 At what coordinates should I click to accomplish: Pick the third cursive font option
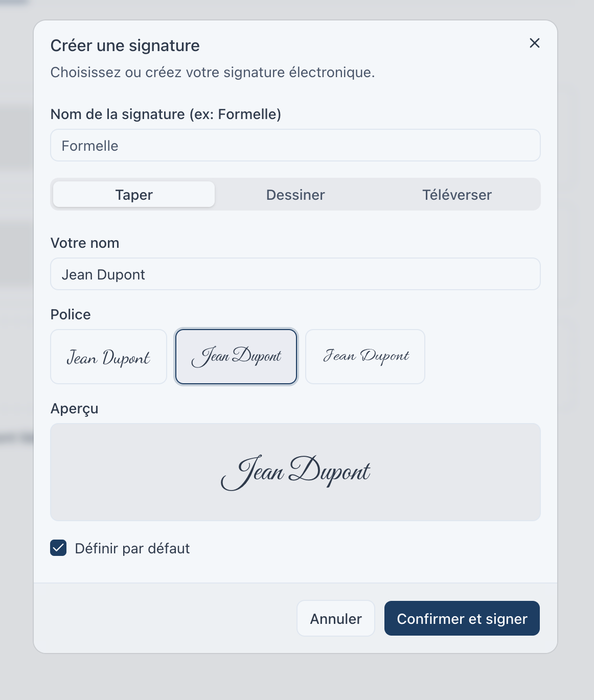(365, 357)
